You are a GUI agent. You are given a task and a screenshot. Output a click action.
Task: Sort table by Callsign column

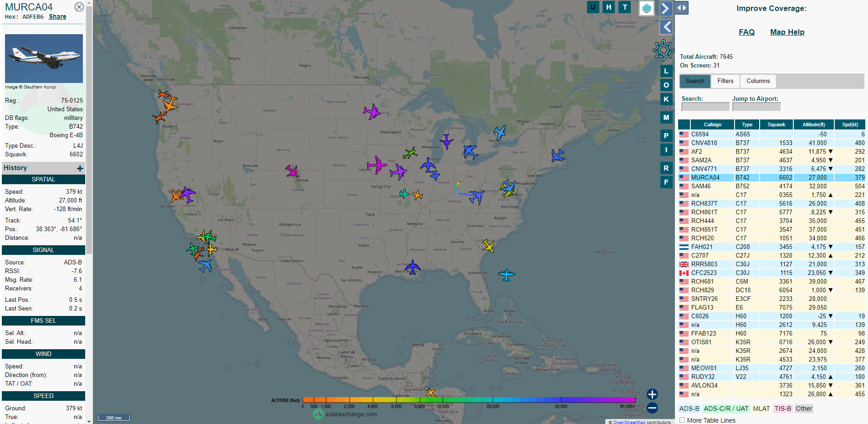(x=712, y=124)
